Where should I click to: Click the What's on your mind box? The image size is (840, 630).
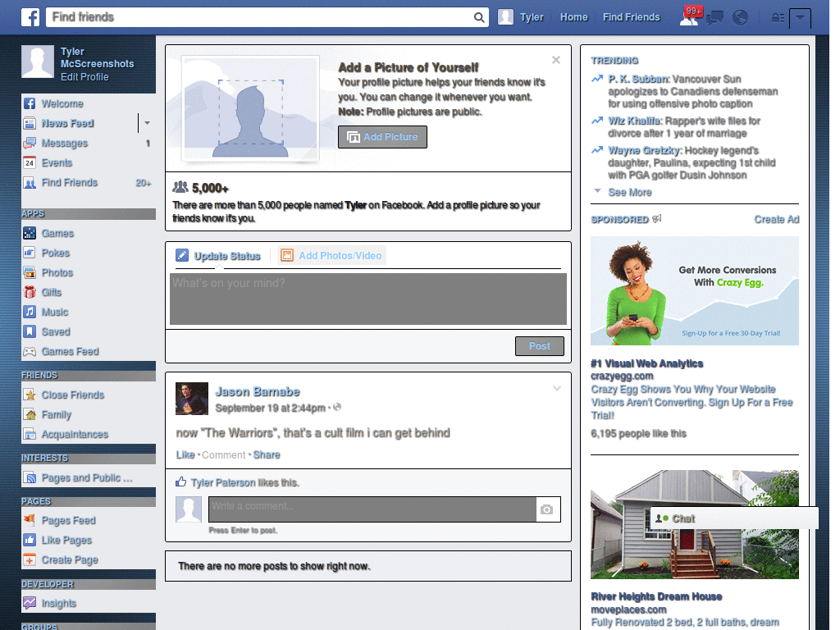tap(368, 299)
